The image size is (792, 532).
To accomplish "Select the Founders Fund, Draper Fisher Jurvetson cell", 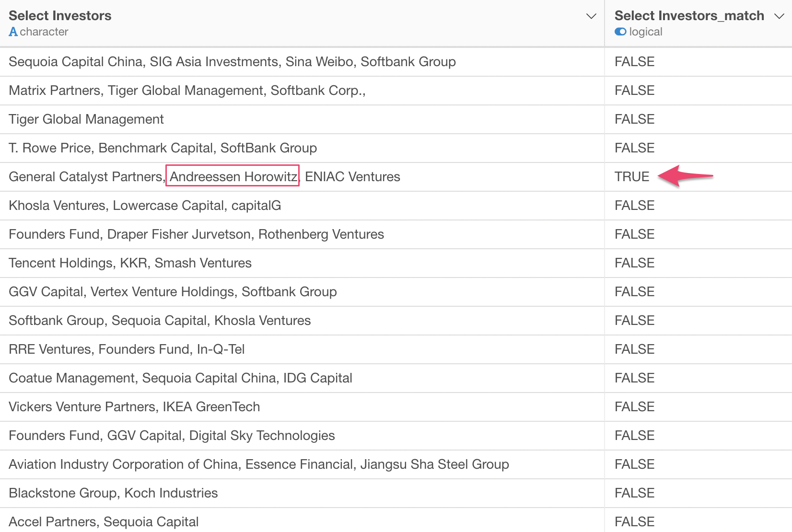I will [302, 234].
